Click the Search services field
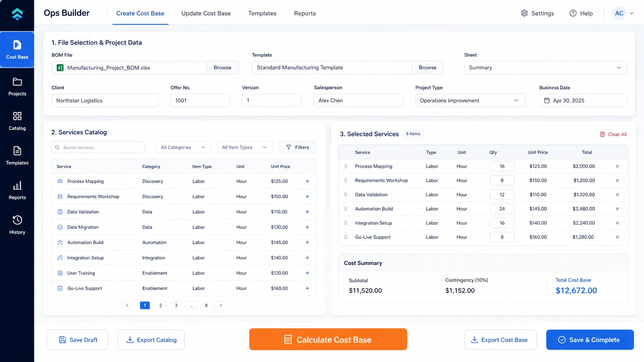The width and height of the screenshot is (644, 362). click(x=98, y=147)
